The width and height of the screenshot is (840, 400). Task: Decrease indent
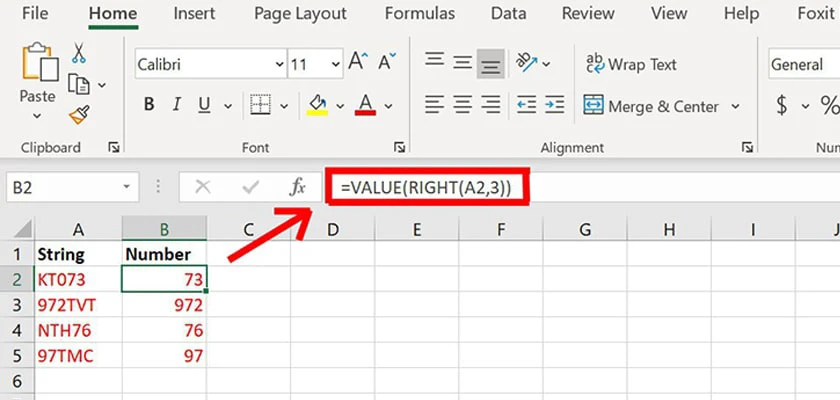point(527,104)
